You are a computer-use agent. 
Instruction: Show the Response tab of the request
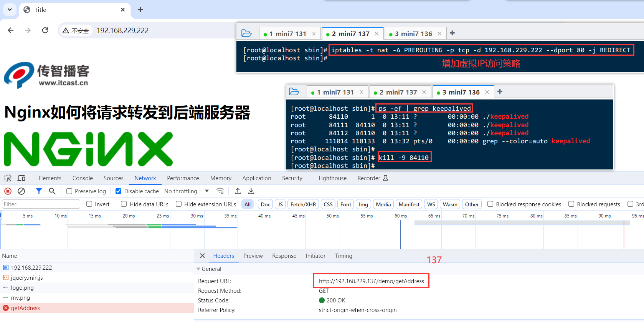pos(284,256)
